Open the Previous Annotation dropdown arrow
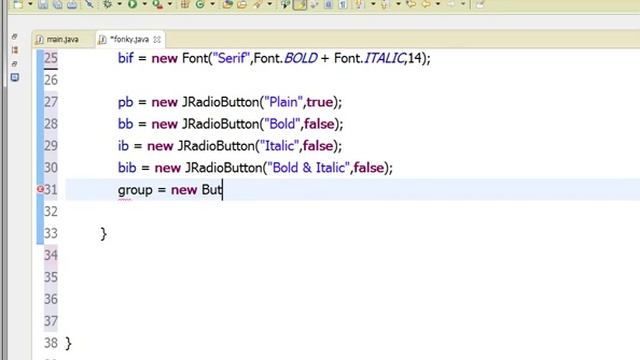 [398, 4]
